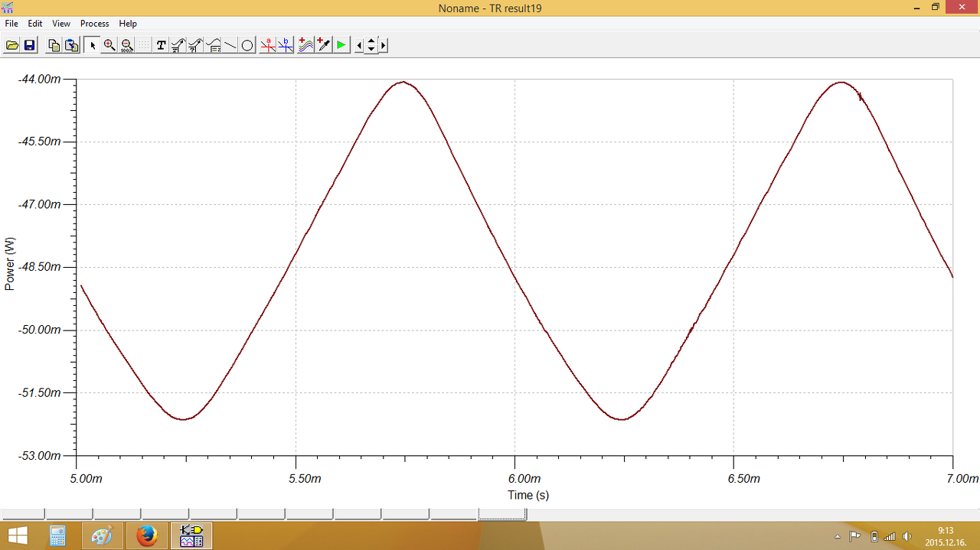Select the arrow pointer tool

[92, 45]
